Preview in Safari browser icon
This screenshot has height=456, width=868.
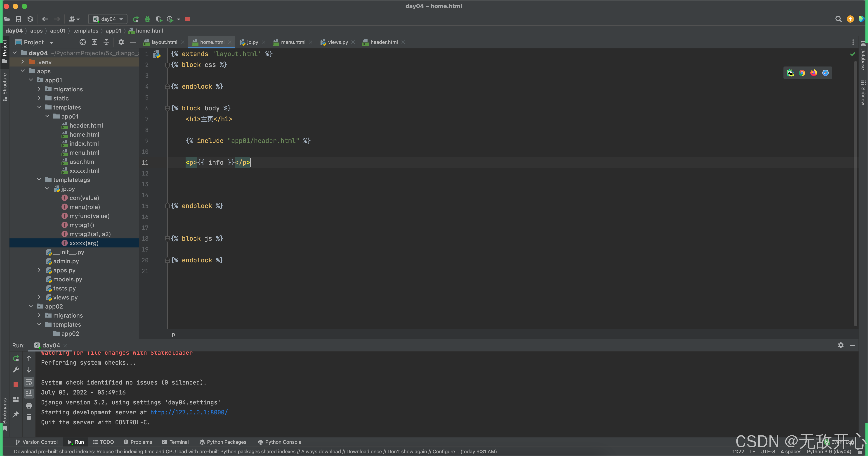click(x=825, y=73)
